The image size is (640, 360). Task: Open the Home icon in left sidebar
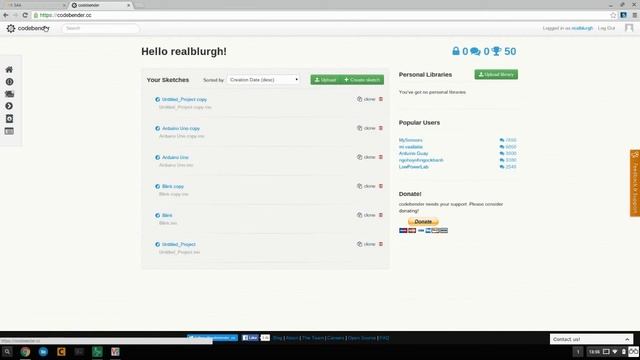[9, 70]
